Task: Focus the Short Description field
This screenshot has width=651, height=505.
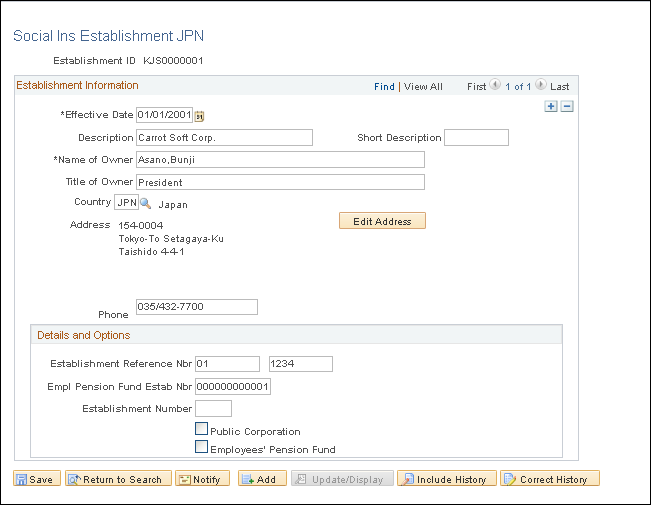Action: (476, 138)
